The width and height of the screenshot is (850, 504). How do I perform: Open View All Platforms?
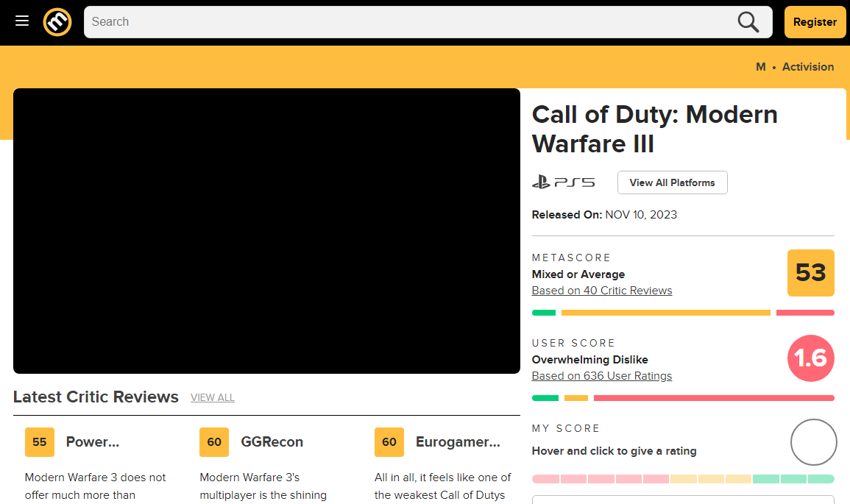click(672, 182)
